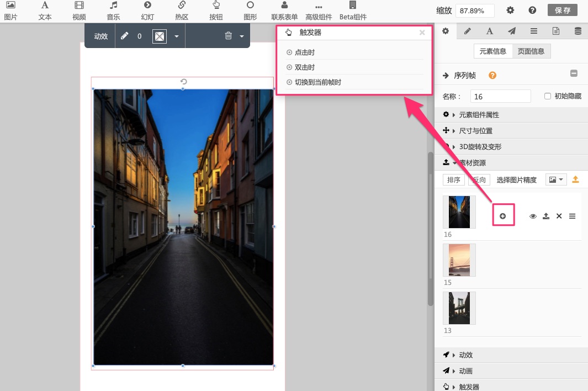Viewport: 588px width, 391px height.
Task: Click the 排序 sort button
Action: point(454,179)
